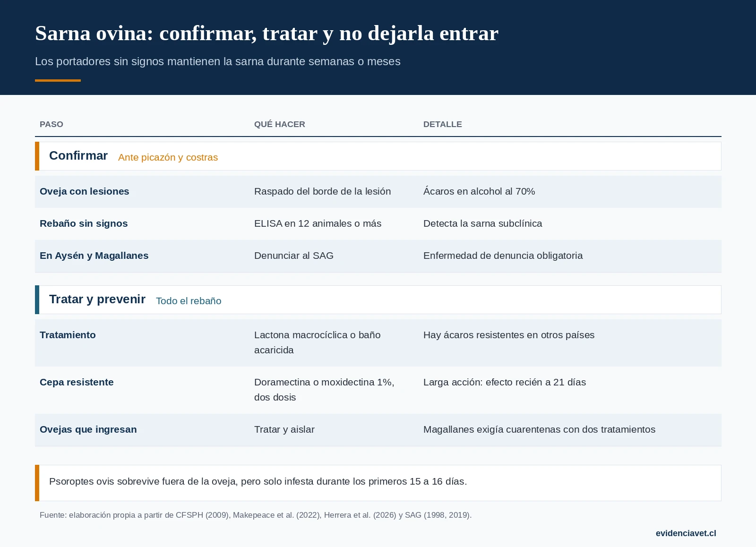Click 'Detecta la sarna subclínica' cell

click(x=483, y=223)
